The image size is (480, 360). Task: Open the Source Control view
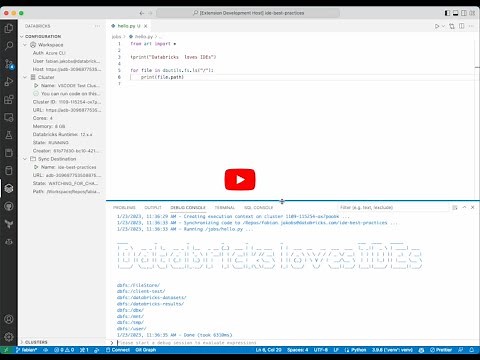coord(9,64)
